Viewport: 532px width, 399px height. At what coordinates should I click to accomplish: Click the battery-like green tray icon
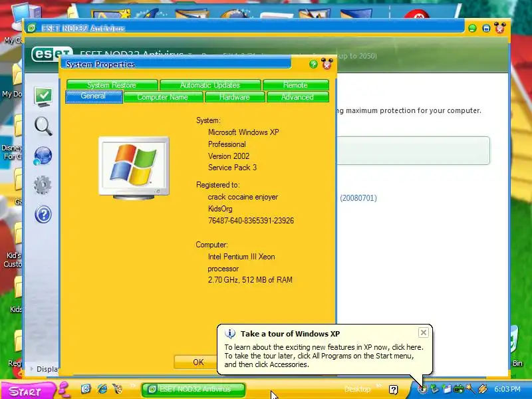[x=458, y=389]
